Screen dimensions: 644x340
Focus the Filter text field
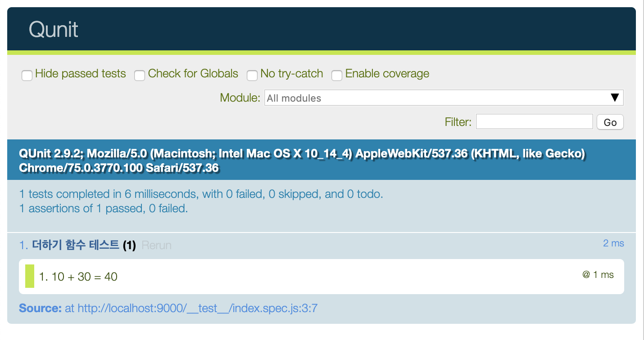click(x=534, y=121)
